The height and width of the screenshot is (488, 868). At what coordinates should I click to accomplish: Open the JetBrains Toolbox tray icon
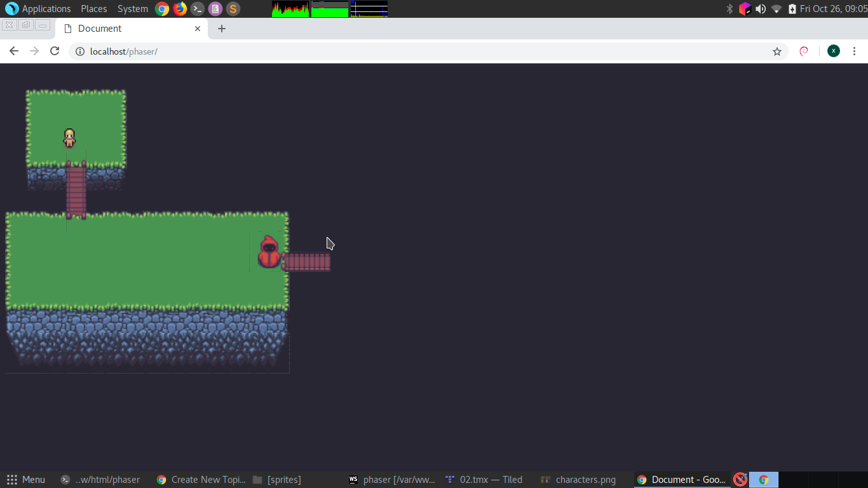(x=745, y=9)
